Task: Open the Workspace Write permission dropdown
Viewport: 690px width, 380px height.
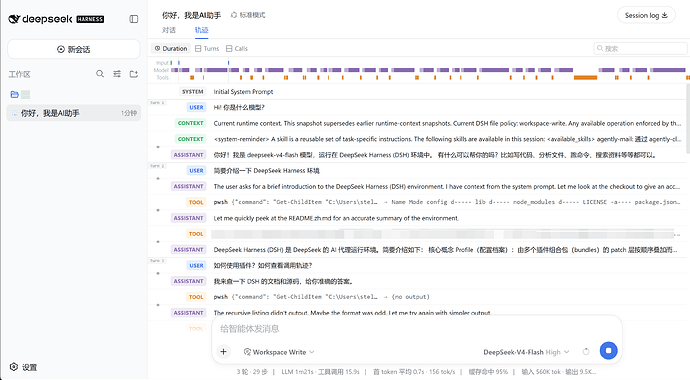Action: pyautogui.click(x=279, y=352)
